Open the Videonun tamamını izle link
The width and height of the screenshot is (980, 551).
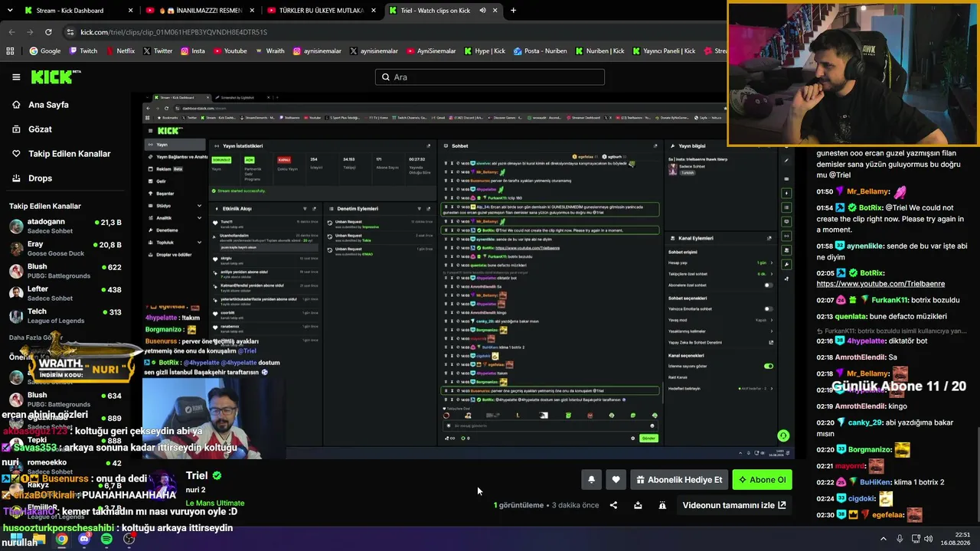pyautogui.click(x=733, y=505)
